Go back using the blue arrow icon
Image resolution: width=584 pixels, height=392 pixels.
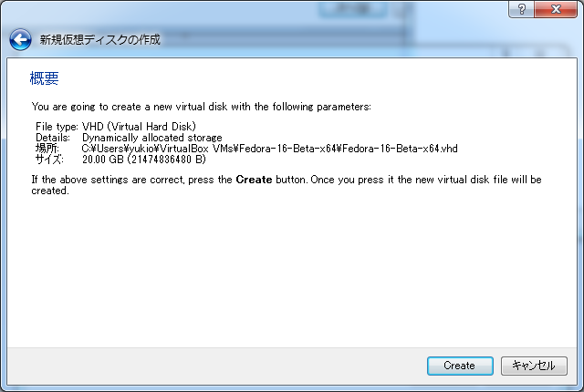[x=20, y=40]
